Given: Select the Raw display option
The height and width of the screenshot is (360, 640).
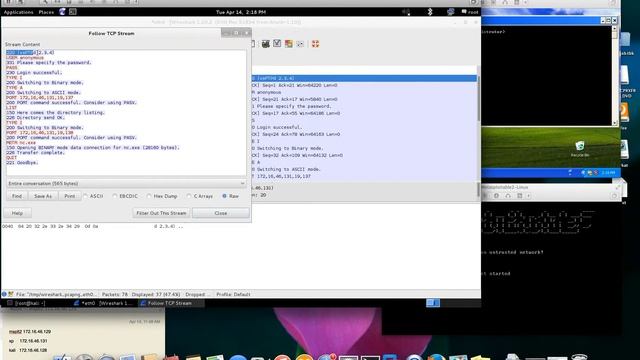Looking at the screenshot, I should coord(230,196).
